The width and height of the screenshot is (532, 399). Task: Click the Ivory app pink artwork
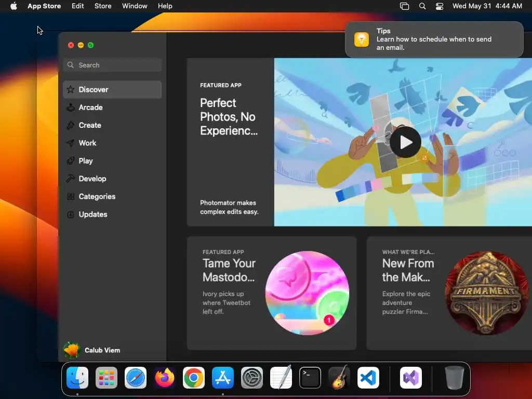click(307, 293)
